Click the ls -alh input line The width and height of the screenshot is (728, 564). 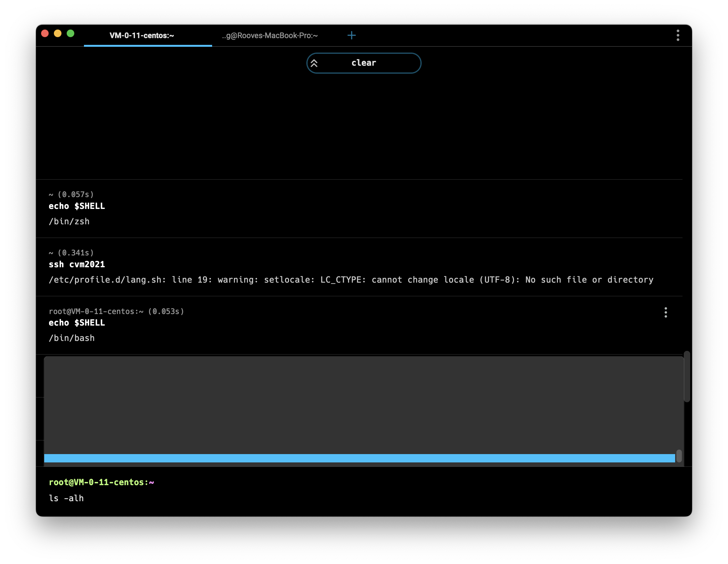pos(66,498)
